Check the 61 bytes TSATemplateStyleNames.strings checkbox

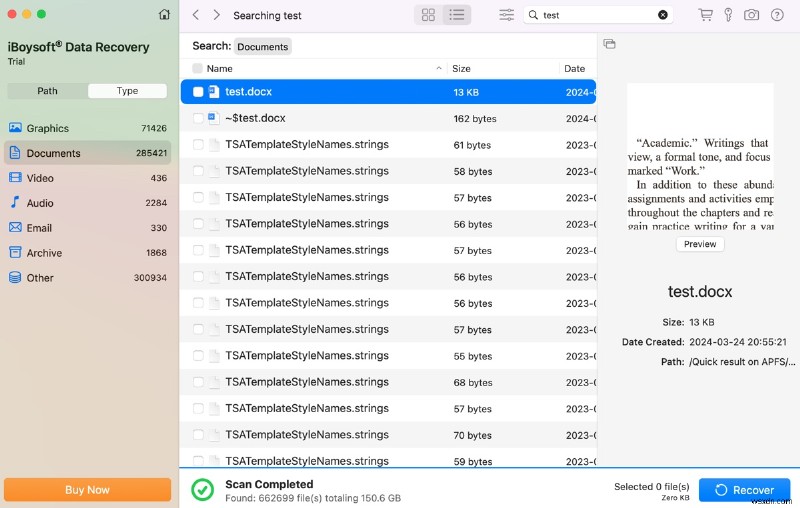(x=198, y=145)
